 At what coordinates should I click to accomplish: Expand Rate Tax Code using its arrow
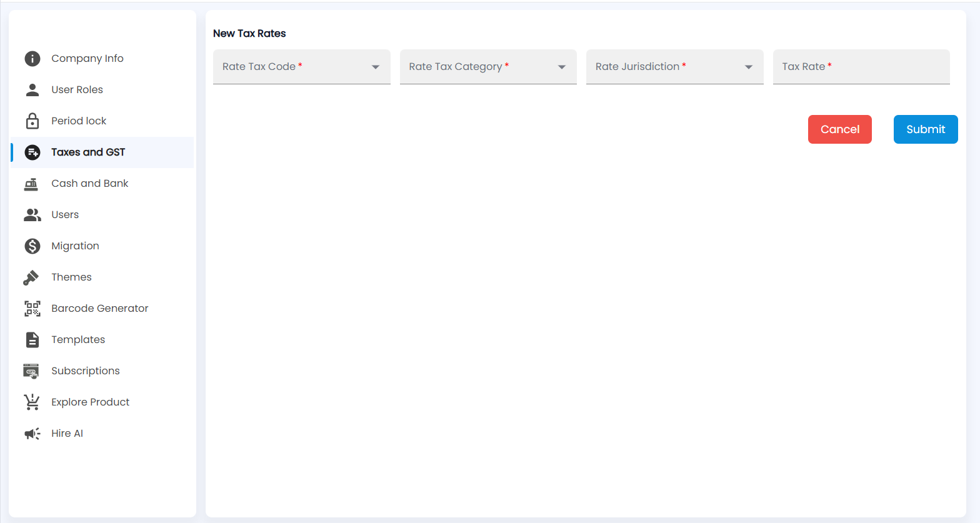tap(376, 67)
